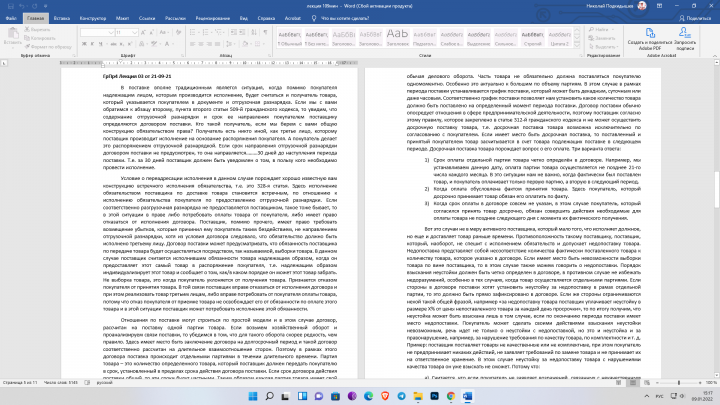This screenshot has width=720, height=405.
Task: Apply the text highlight color
Action: tap(155, 44)
